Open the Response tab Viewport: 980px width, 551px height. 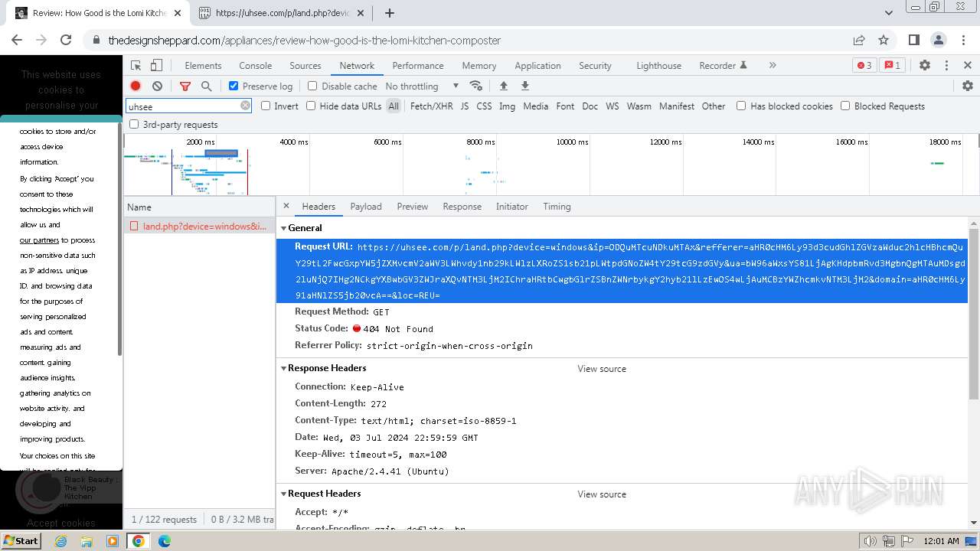462,207
